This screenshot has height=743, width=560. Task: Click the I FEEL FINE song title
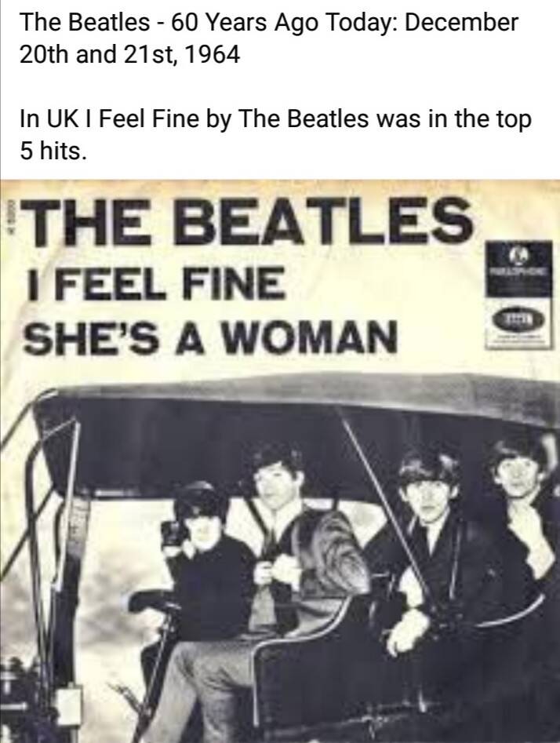click(156, 283)
